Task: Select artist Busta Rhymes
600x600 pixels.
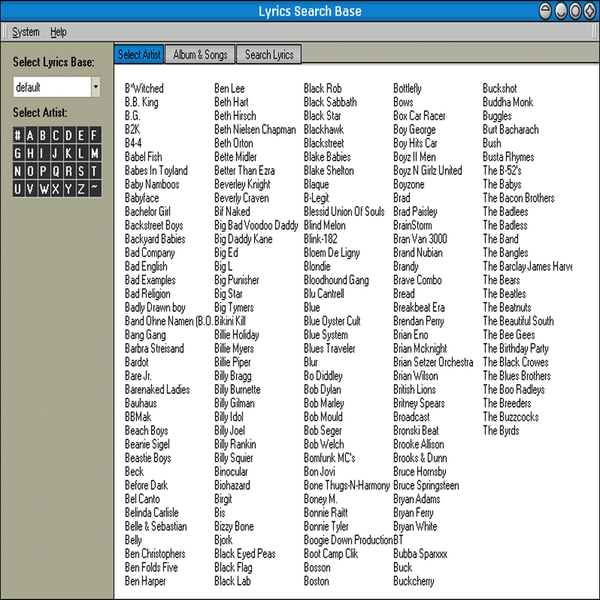Action: click(x=508, y=157)
